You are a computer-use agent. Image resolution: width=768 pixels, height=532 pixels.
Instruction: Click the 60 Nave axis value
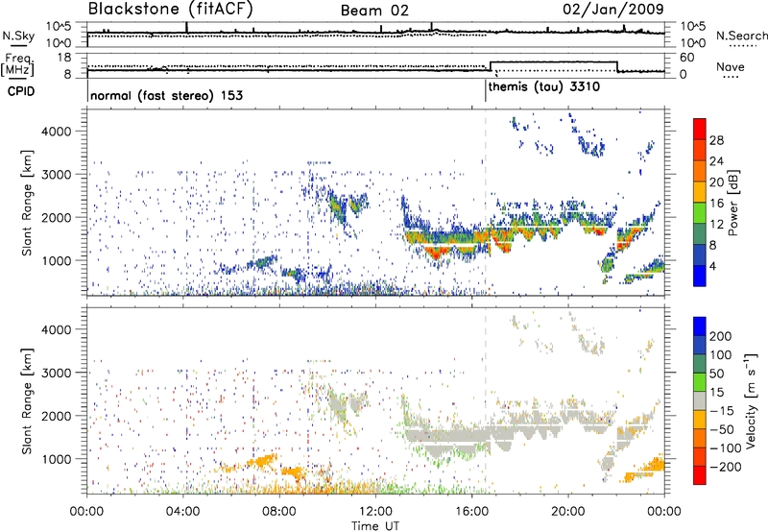pos(687,58)
